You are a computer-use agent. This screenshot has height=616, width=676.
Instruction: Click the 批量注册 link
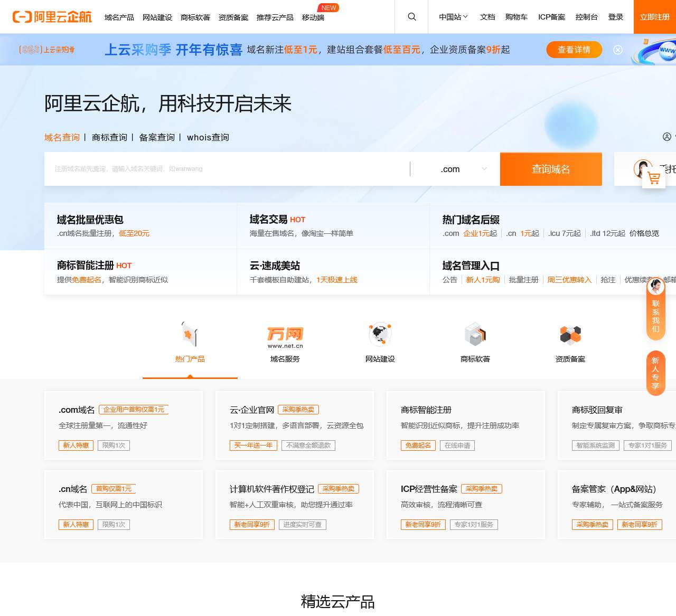click(523, 280)
